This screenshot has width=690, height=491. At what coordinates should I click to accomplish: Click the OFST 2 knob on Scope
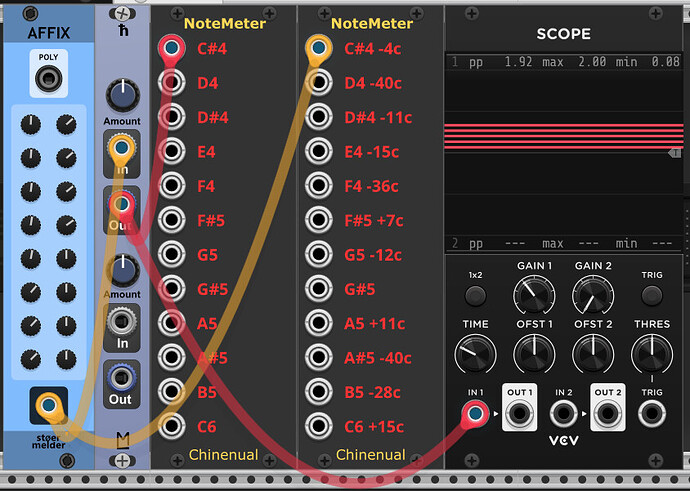click(x=593, y=354)
